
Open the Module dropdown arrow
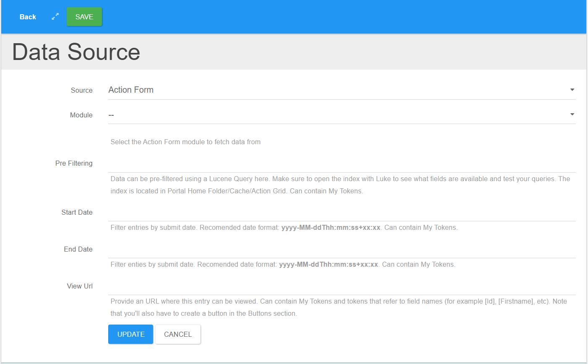pyautogui.click(x=572, y=114)
